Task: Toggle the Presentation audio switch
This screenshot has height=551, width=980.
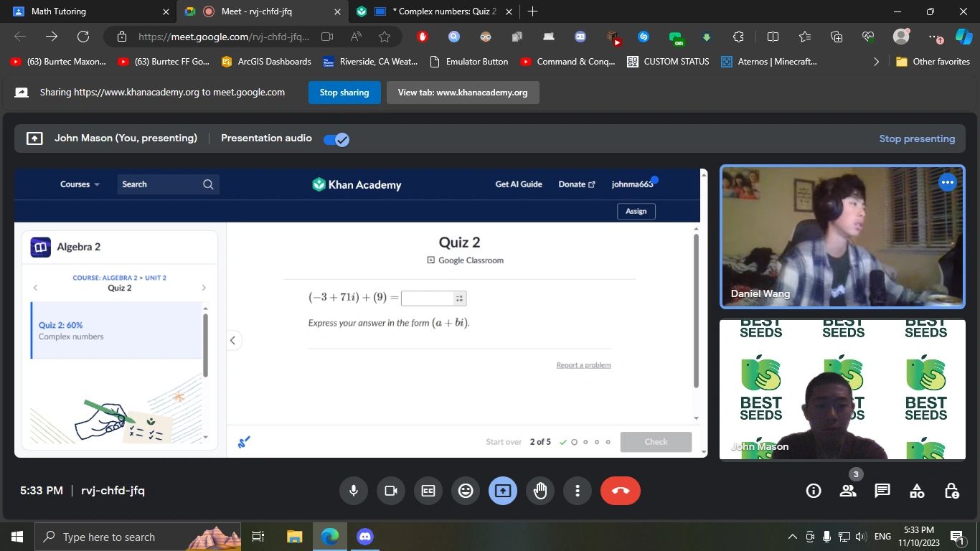Action: point(336,139)
